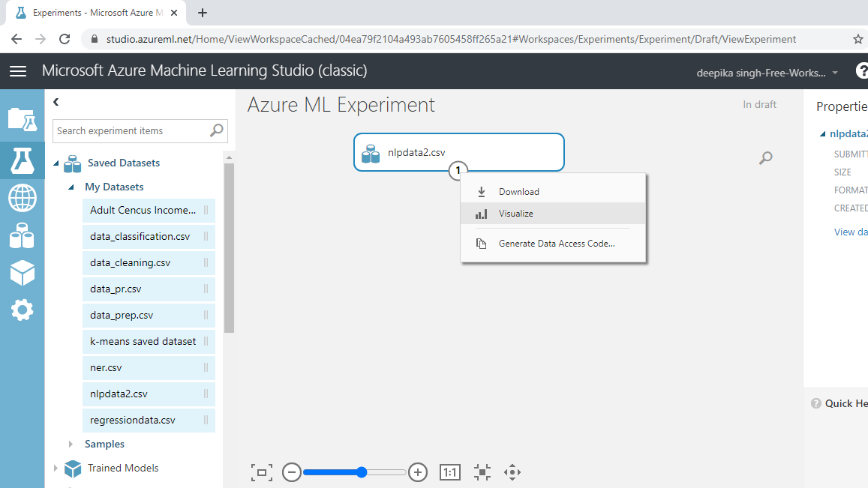This screenshot has height=488, width=868.
Task: Click the Azure ML Experiment title text
Action: coord(341,105)
